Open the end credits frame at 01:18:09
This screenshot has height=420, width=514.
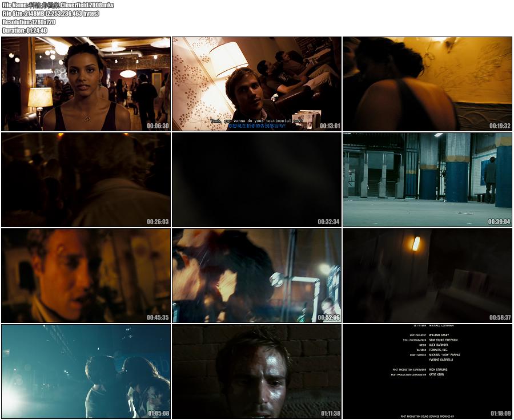(427, 371)
